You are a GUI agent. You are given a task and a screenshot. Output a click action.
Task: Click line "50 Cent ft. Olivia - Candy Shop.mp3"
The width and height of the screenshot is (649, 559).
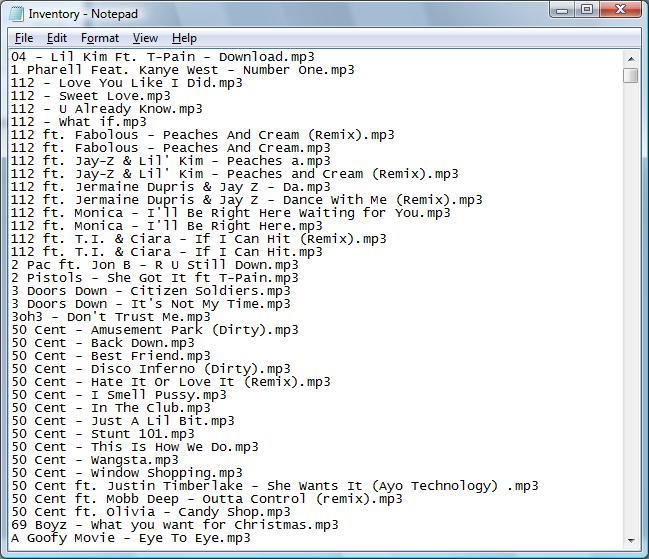[151, 512]
